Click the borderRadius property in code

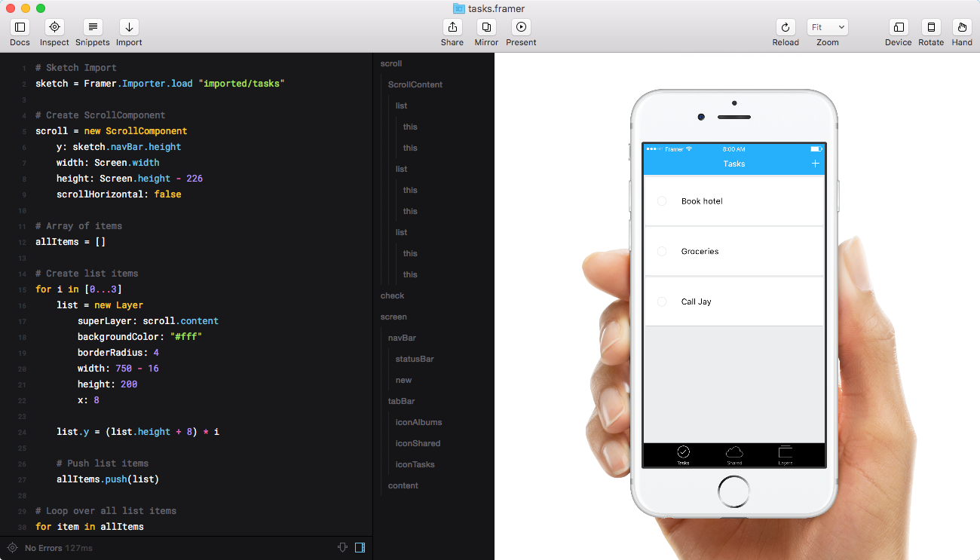[110, 353]
